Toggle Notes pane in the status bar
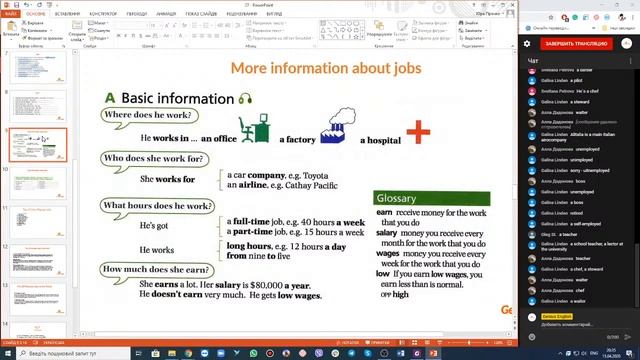 [x=348, y=343]
